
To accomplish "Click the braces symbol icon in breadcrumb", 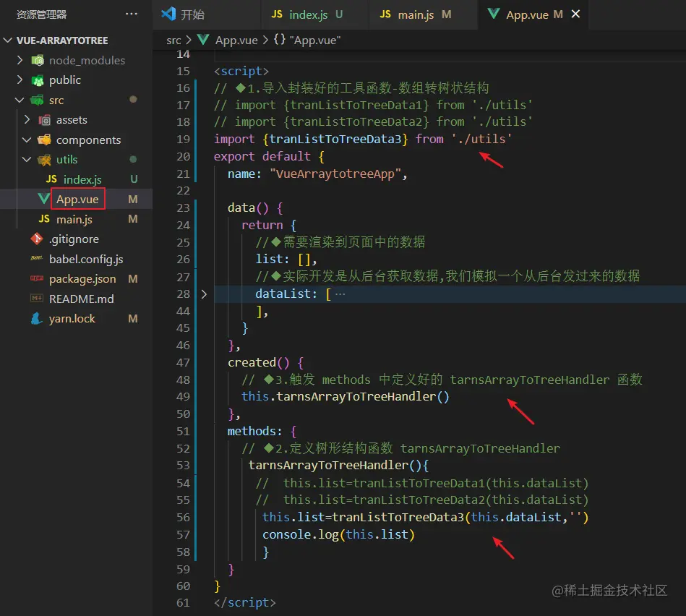I will click(x=280, y=40).
